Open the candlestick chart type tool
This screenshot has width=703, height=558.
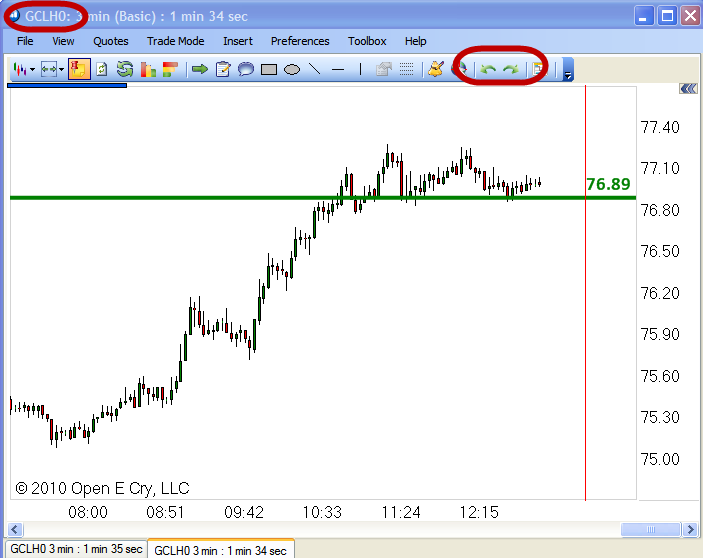[19, 69]
